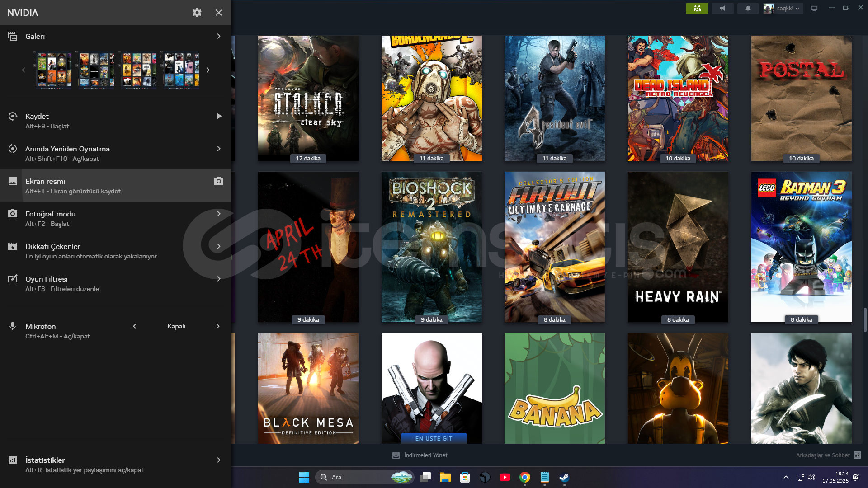This screenshot has height=488, width=868.
Task: Open S.T.A.L.K.E.R. Clear Sky game cover
Action: pyautogui.click(x=308, y=98)
